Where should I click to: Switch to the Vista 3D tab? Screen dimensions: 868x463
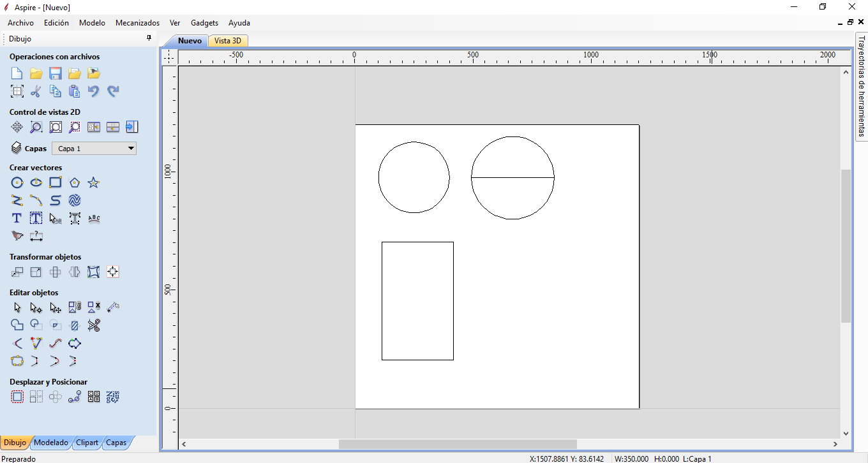pos(228,41)
